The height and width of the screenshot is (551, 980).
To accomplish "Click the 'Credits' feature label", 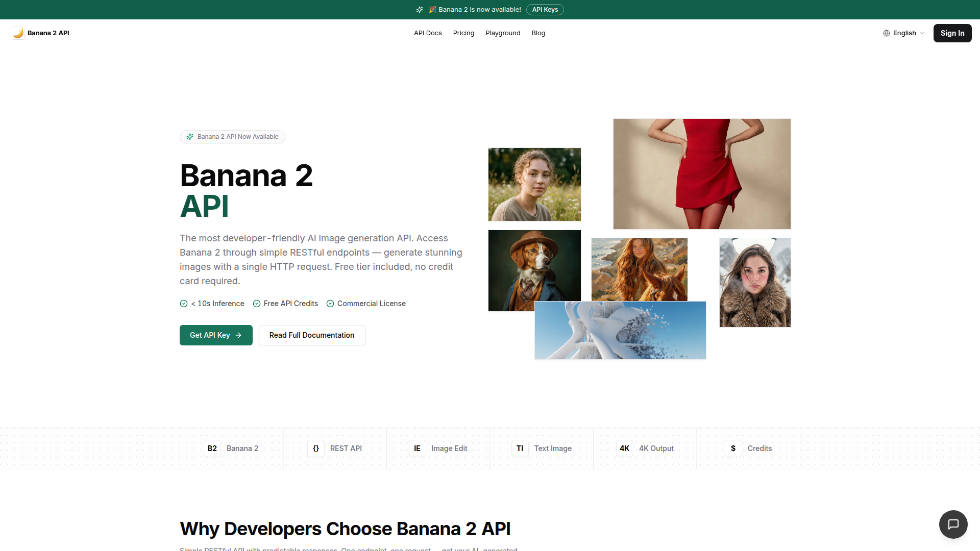I will pos(759,448).
